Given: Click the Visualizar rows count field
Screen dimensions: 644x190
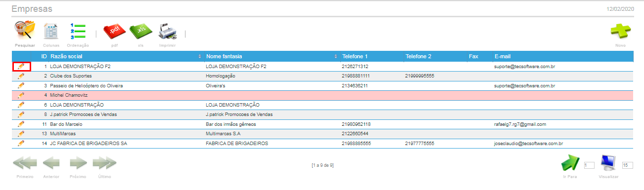Looking at the screenshot, I should (x=628, y=165).
